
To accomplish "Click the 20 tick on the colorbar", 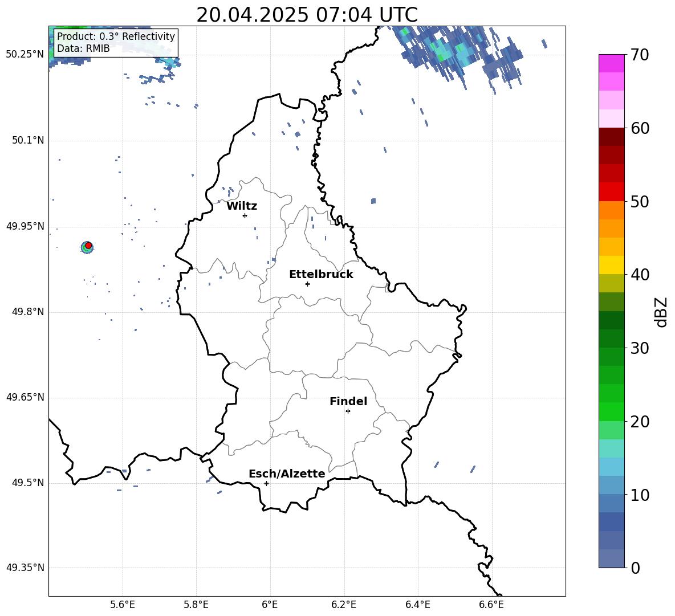I will click(640, 421).
